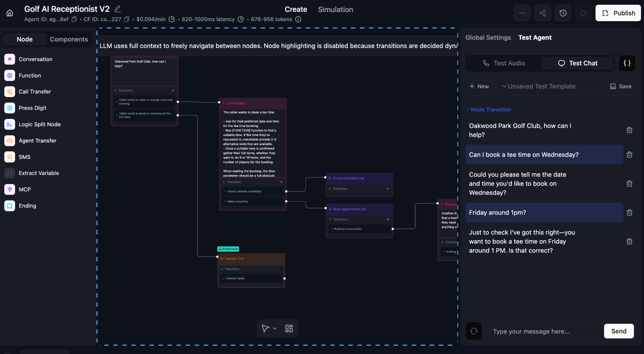Delete the 'Friday around 1pm?' message
The width and height of the screenshot is (644, 354).
click(629, 213)
